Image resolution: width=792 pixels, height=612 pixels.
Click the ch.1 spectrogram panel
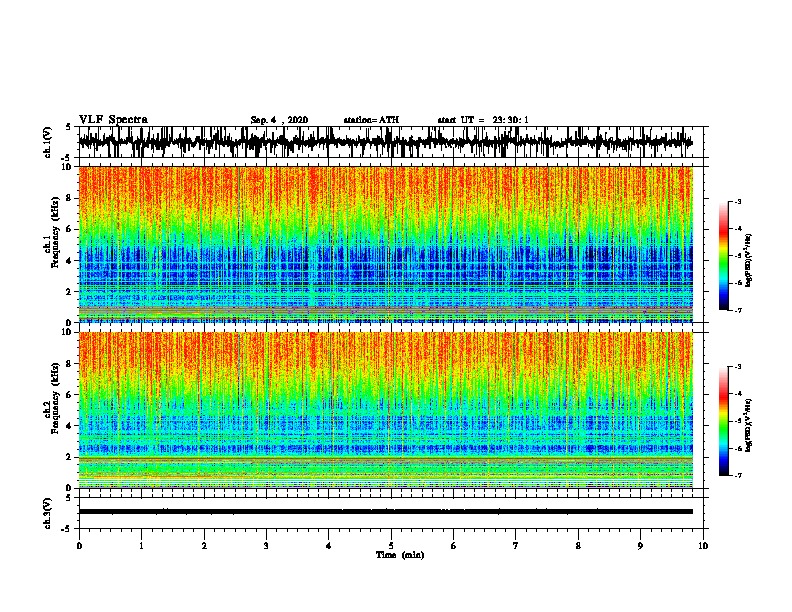[386, 244]
